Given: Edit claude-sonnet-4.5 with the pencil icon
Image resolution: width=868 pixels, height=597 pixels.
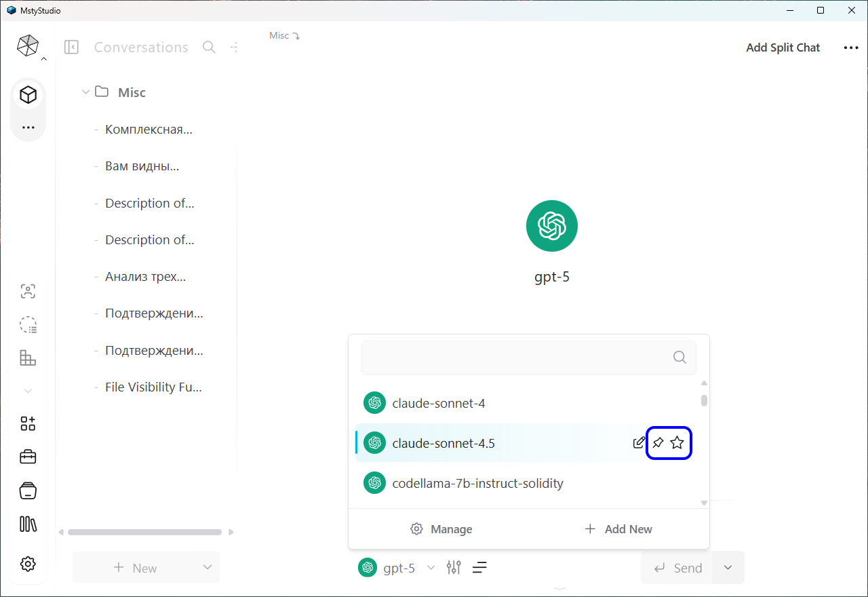Looking at the screenshot, I should 638,443.
